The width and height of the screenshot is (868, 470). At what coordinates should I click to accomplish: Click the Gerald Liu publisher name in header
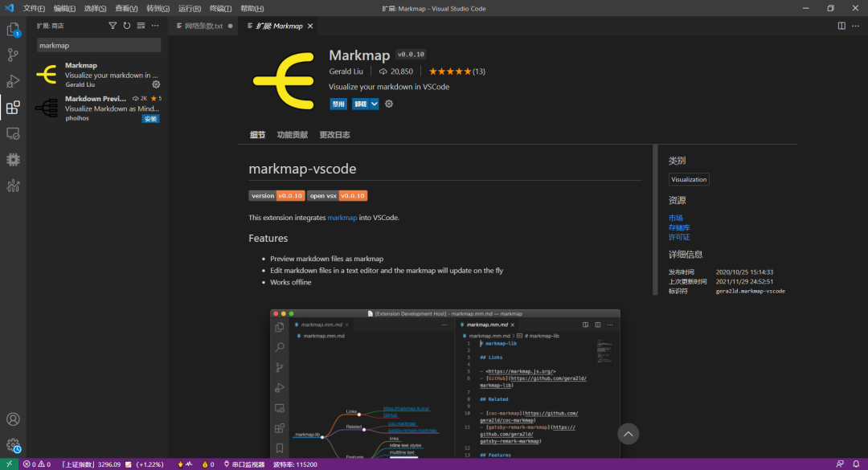pyautogui.click(x=346, y=72)
